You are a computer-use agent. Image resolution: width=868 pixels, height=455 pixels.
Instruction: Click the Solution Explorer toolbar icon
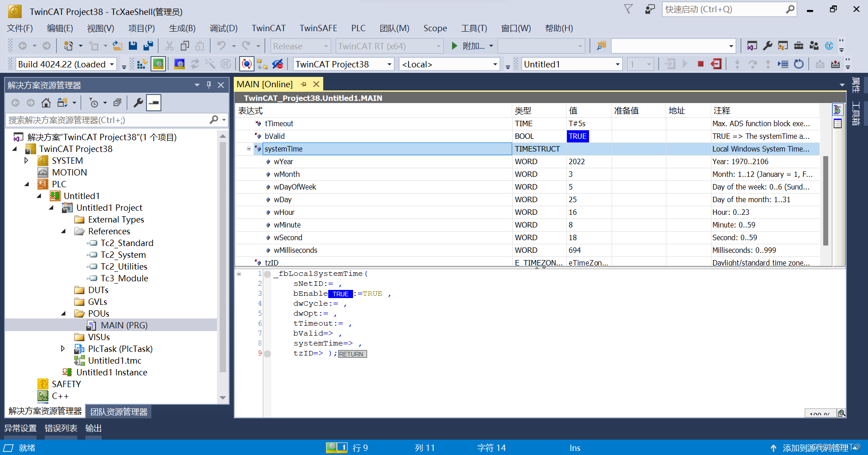click(x=751, y=46)
